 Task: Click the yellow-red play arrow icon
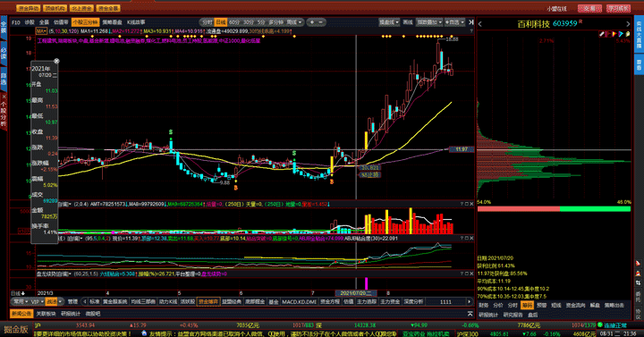[614, 34]
